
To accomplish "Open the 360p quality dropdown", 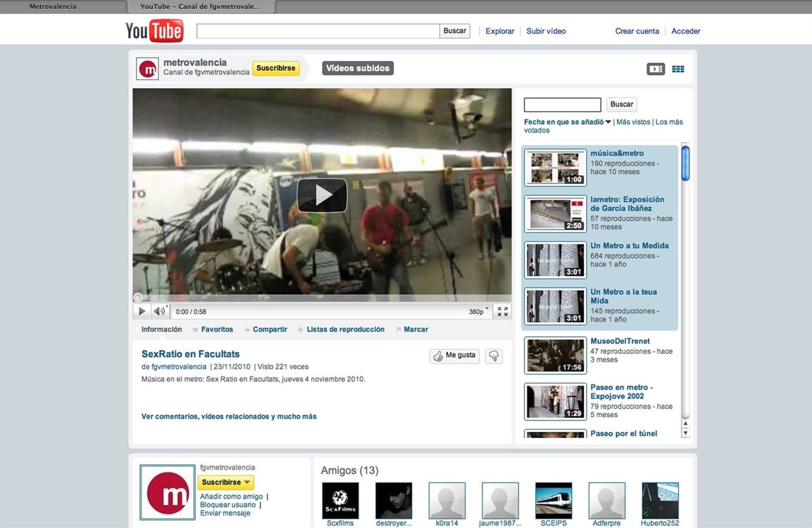I will point(478,312).
